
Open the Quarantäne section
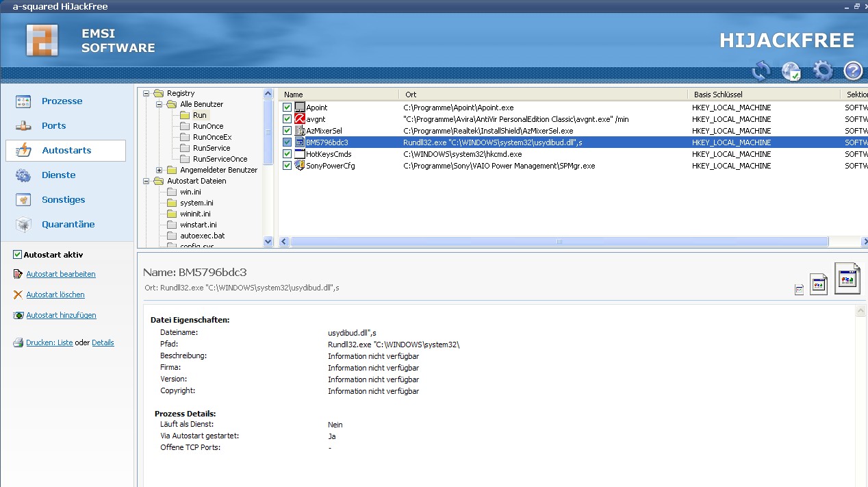(68, 225)
